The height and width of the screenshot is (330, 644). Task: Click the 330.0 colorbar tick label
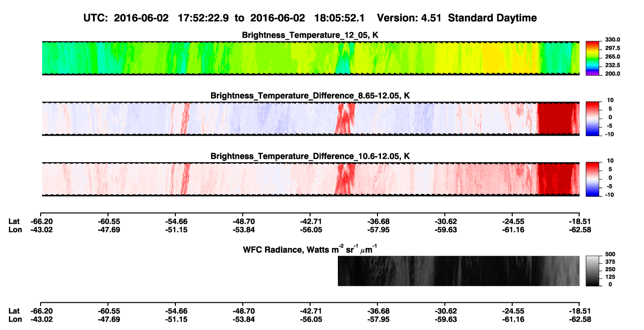pos(613,40)
